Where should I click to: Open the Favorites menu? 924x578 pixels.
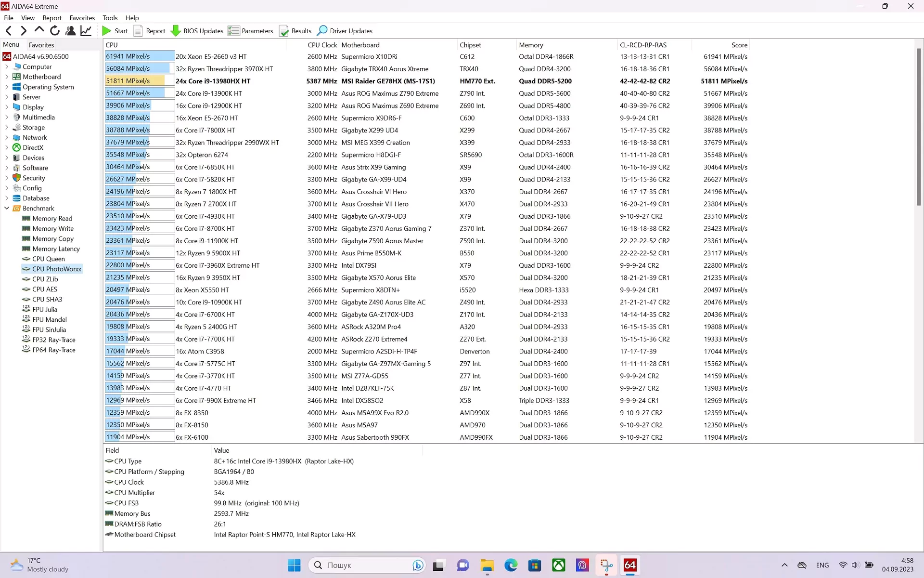point(82,18)
